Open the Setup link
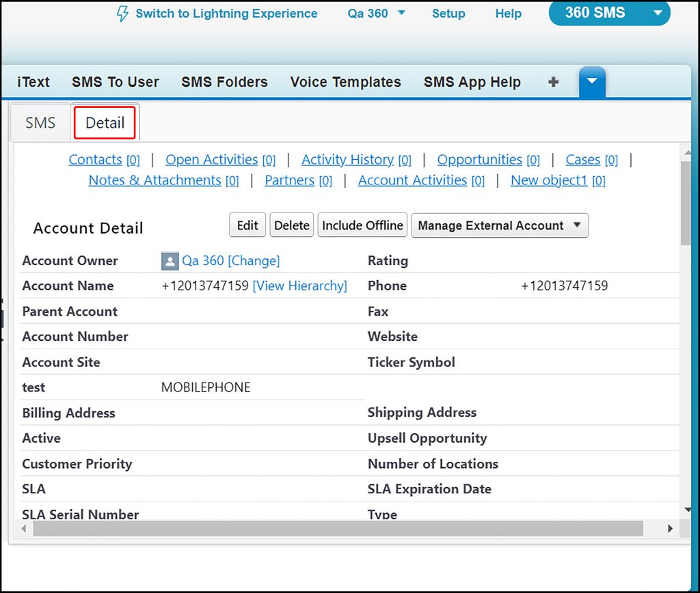The image size is (700, 593). tap(448, 14)
